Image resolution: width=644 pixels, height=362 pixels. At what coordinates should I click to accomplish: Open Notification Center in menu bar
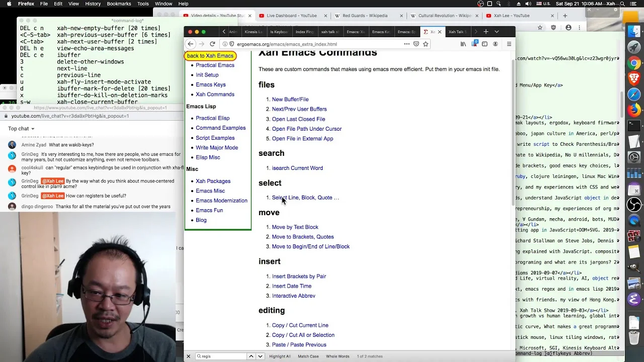coord(635,4)
